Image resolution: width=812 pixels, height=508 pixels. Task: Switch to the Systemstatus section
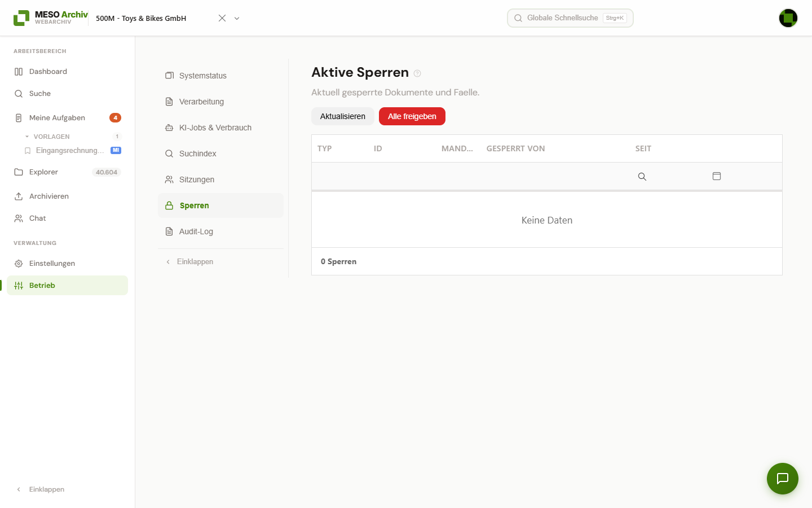click(x=220, y=76)
